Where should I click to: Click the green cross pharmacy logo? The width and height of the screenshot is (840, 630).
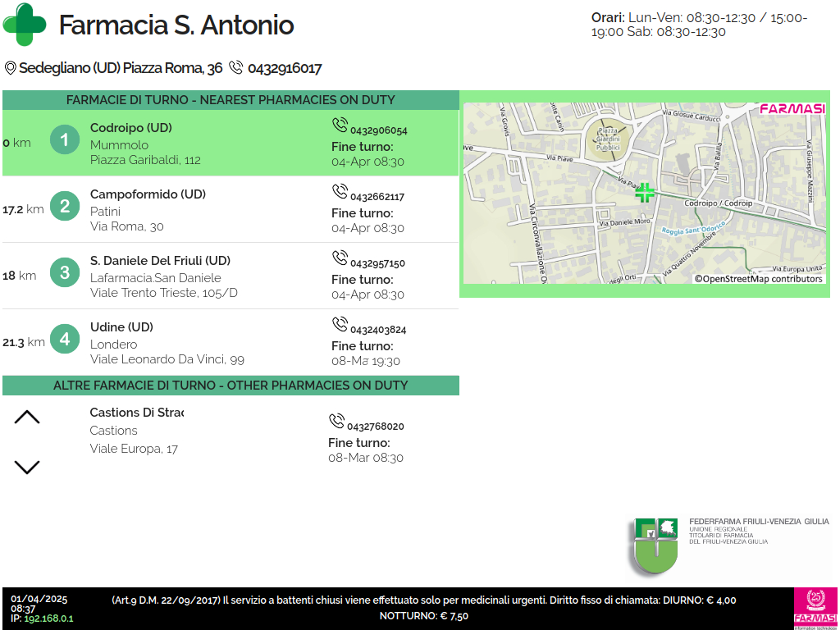tap(25, 25)
